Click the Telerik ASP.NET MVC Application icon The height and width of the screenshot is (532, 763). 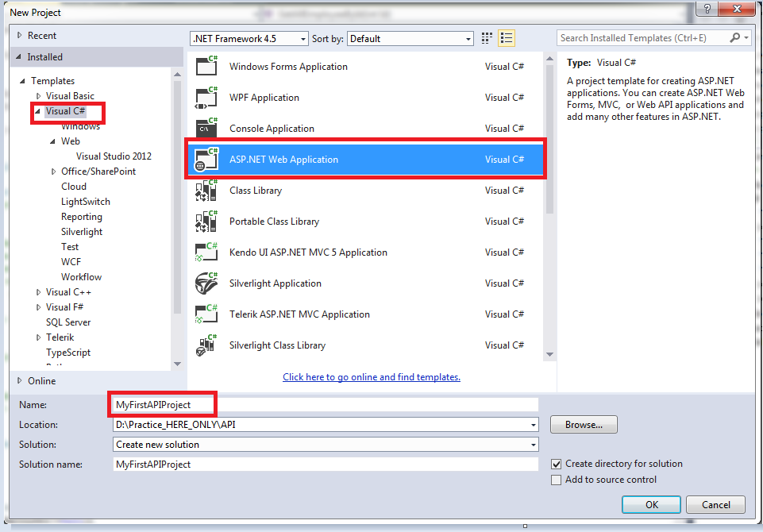click(206, 314)
